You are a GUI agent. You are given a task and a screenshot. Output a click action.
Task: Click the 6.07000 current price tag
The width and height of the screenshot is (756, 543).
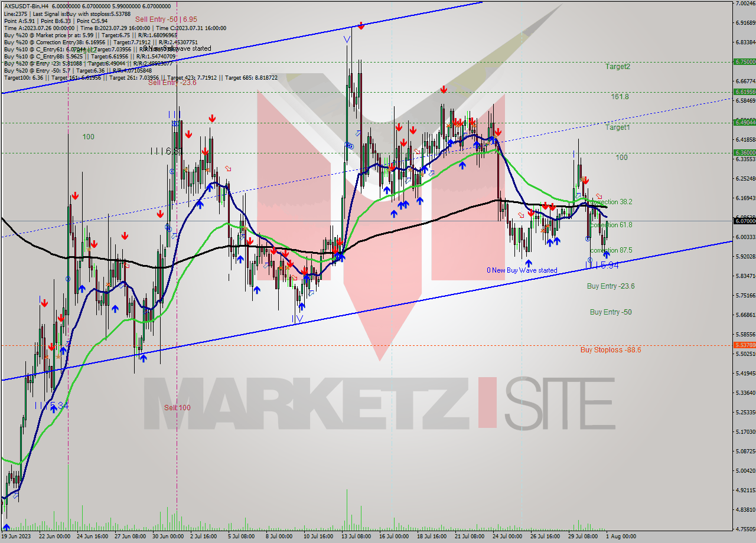tap(744, 221)
